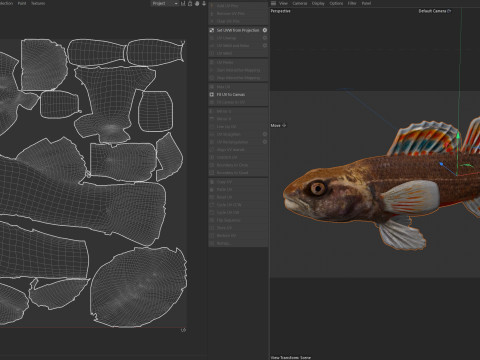Click the UV Peeler command
The image size is (480, 360).
pyautogui.click(x=238, y=62)
